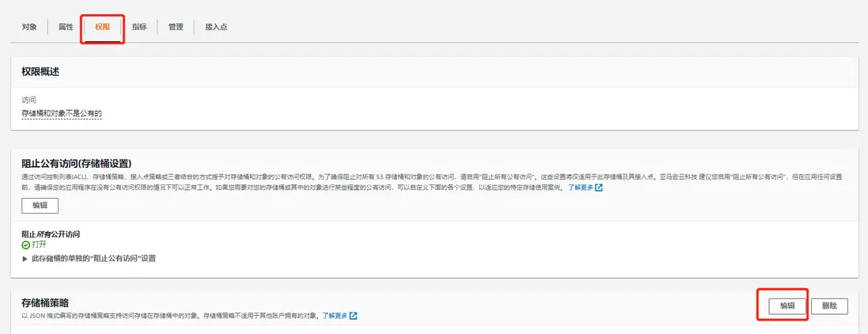Click the 阻止公有访问(存储桶设置) heading
This screenshot has height=334, width=868.
click(77, 163)
